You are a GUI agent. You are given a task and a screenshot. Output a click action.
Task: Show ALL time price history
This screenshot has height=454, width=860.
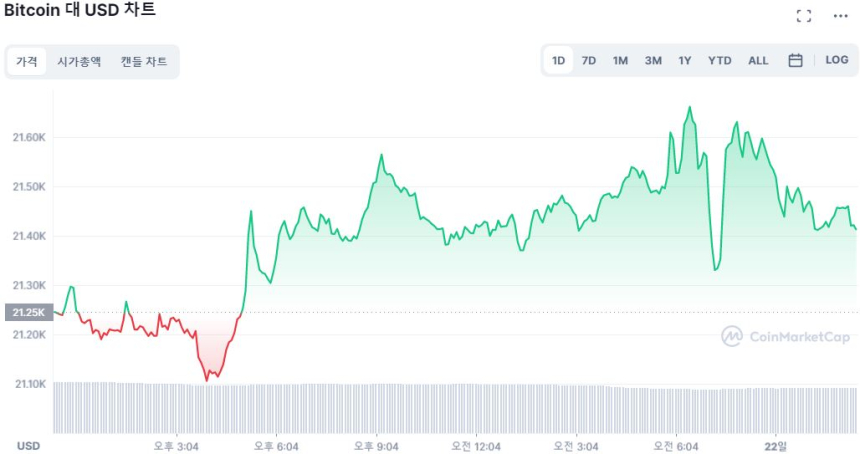(758, 60)
